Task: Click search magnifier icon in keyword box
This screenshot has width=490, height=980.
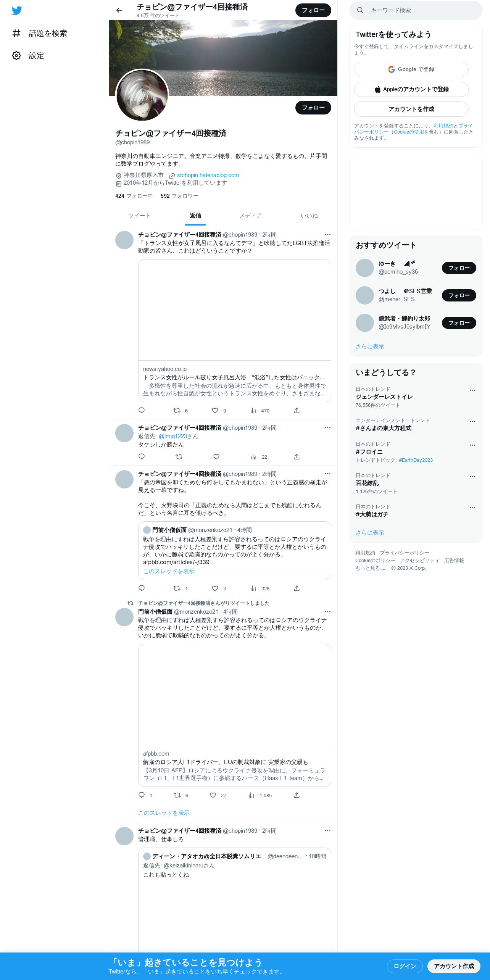Action: coord(360,10)
